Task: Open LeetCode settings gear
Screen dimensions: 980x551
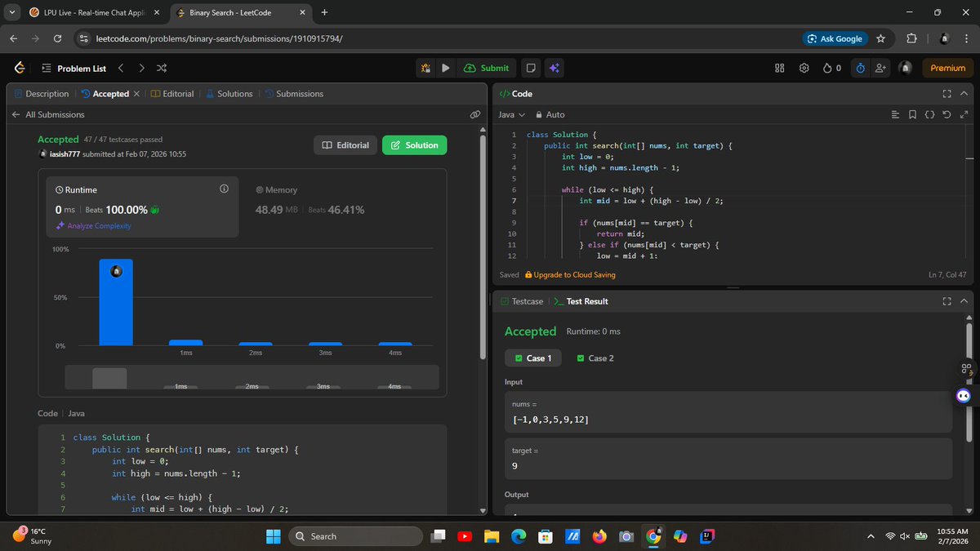Action: [x=804, y=69]
